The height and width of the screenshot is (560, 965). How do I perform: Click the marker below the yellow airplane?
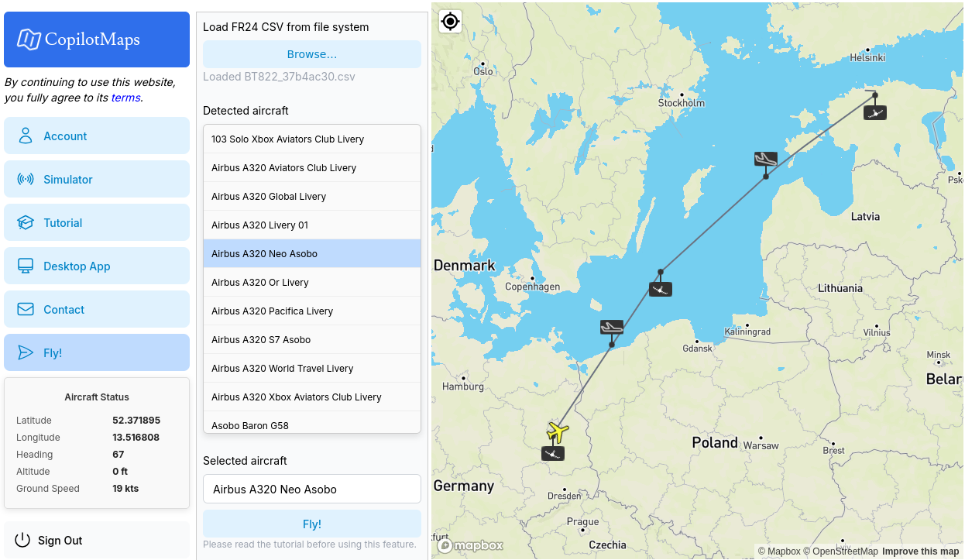click(x=553, y=453)
